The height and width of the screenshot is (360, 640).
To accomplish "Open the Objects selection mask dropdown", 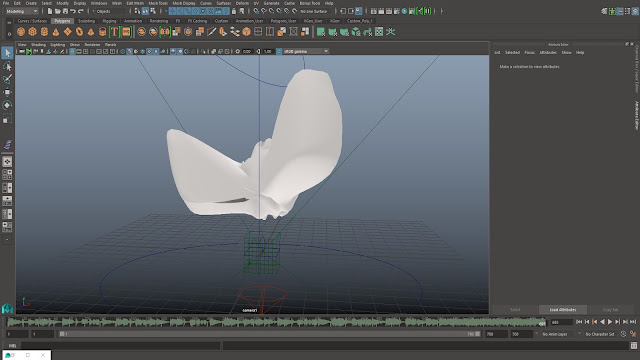I will (108, 11).
